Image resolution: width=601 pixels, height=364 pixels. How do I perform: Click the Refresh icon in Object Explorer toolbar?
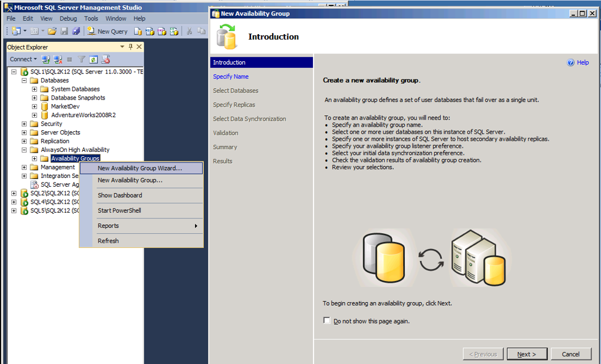click(93, 59)
